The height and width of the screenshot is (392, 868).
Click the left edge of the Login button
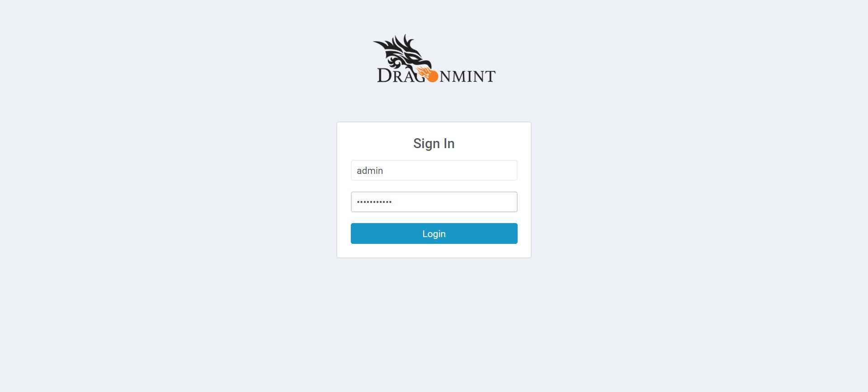click(354, 233)
